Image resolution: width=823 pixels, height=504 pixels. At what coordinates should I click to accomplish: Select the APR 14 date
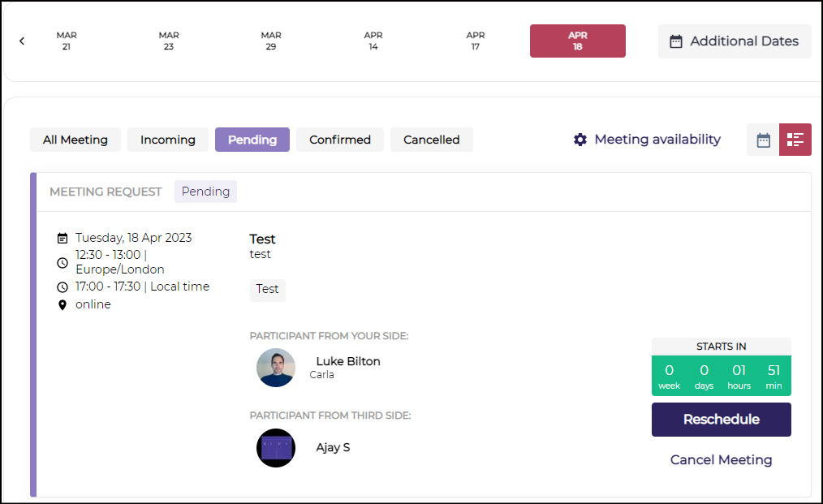click(x=373, y=41)
